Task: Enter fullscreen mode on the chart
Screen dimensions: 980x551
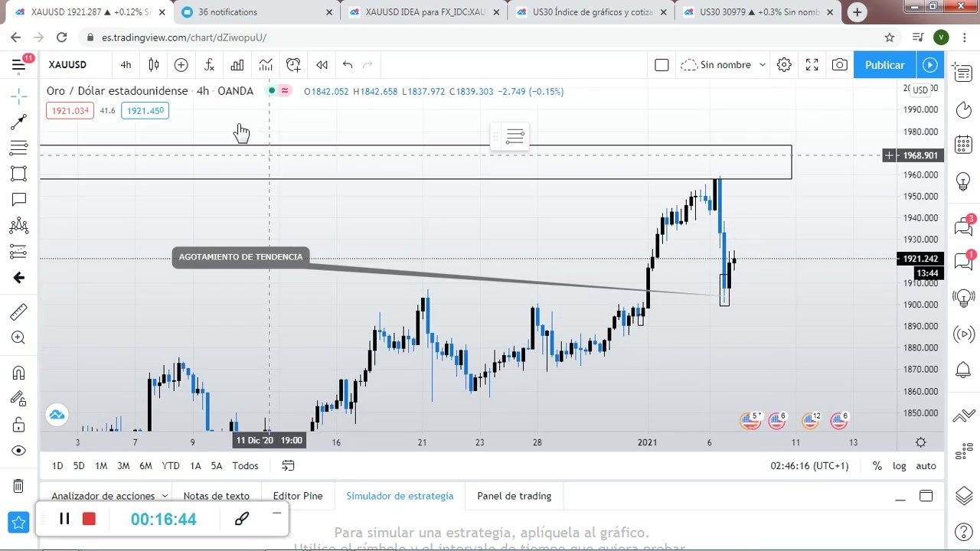Action: [x=812, y=65]
